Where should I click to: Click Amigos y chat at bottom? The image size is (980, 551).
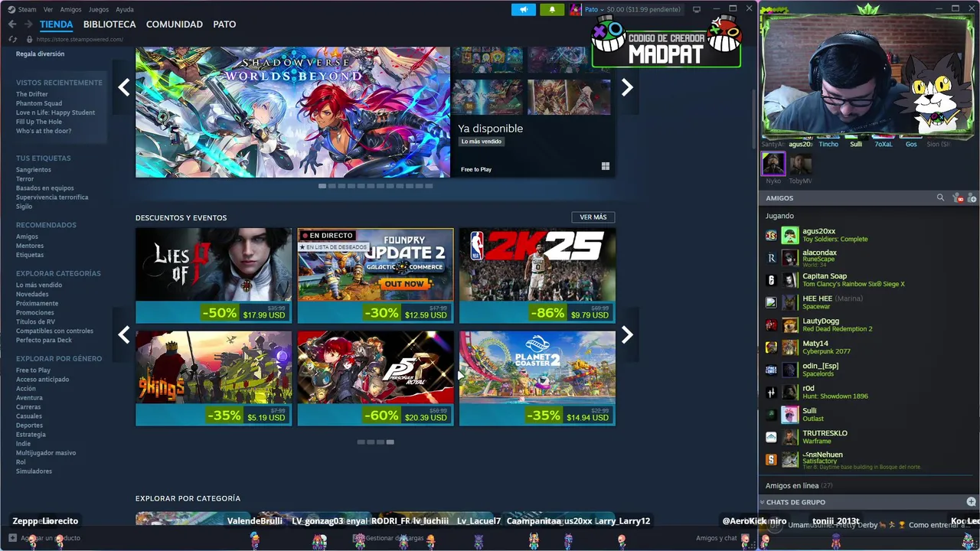coord(716,538)
